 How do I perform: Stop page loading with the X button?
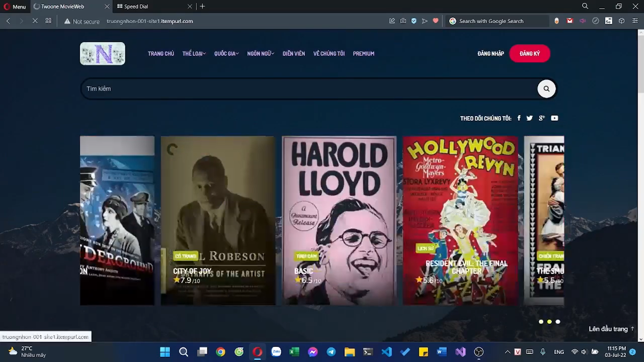[35, 21]
